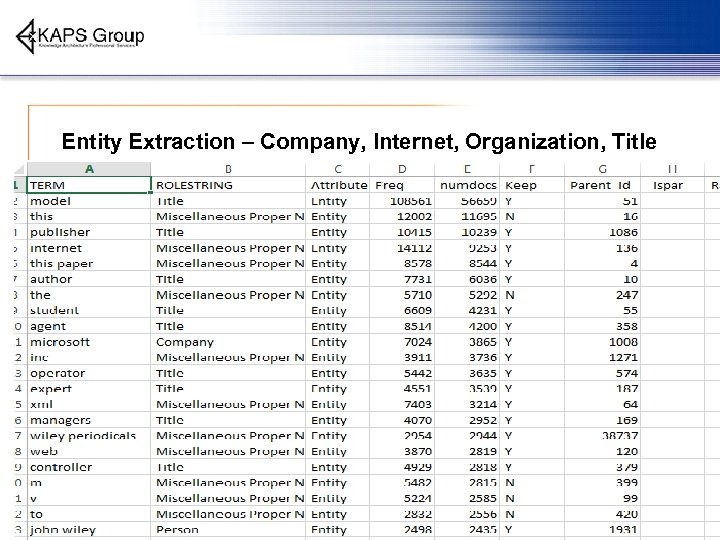Select the 'this paper' term cell
Screen dimensions: 720x540
click(x=89, y=264)
